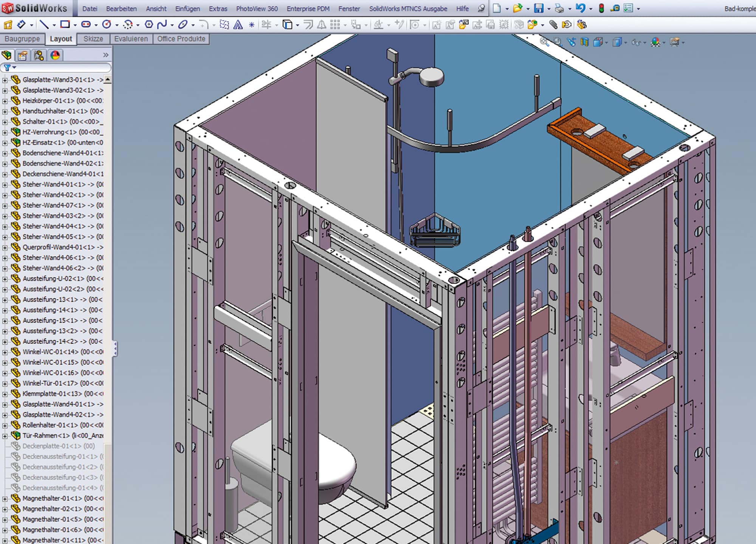Open the DisplayManager color ball tab
The image size is (756, 544).
coord(55,56)
